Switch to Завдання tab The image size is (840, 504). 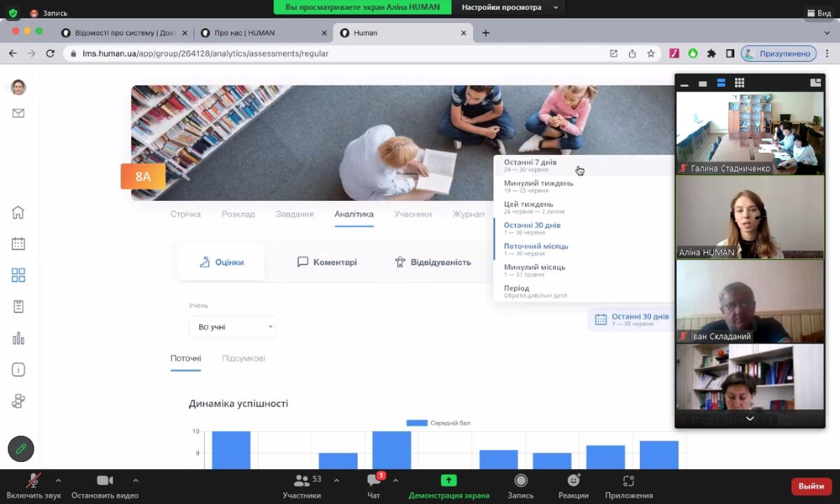(294, 214)
